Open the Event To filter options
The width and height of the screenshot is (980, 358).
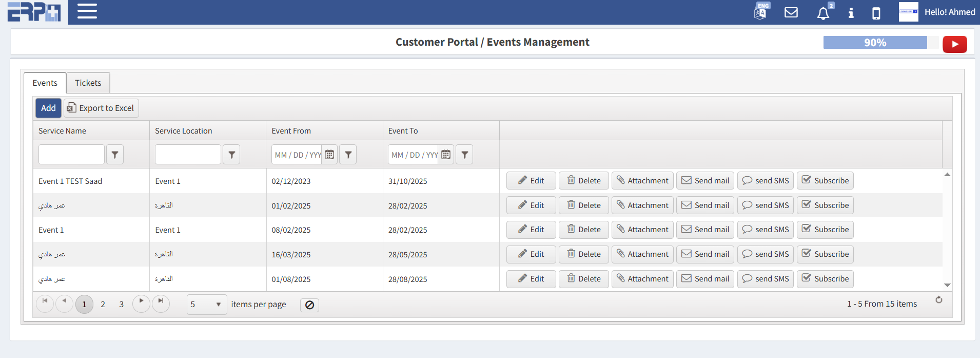(x=464, y=155)
